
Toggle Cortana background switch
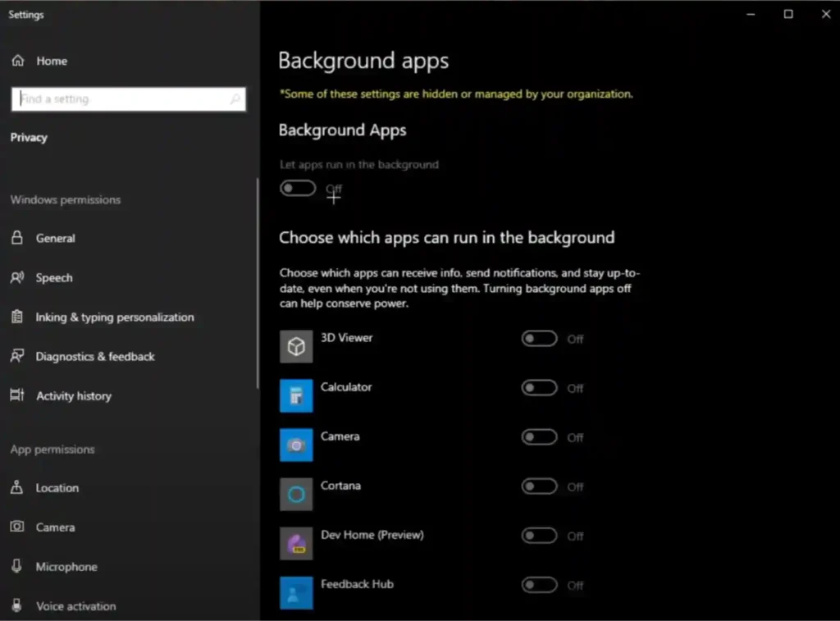pos(540,486)
